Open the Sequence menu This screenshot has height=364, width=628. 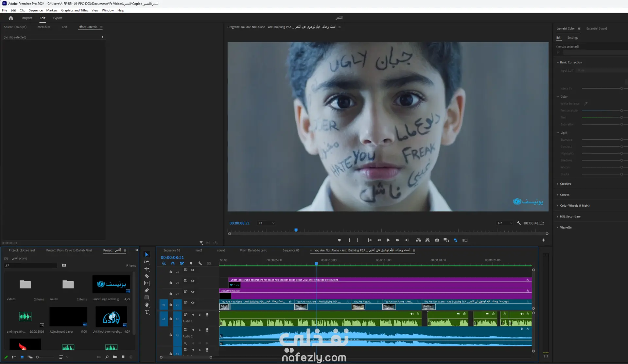[x=36, y=10]
